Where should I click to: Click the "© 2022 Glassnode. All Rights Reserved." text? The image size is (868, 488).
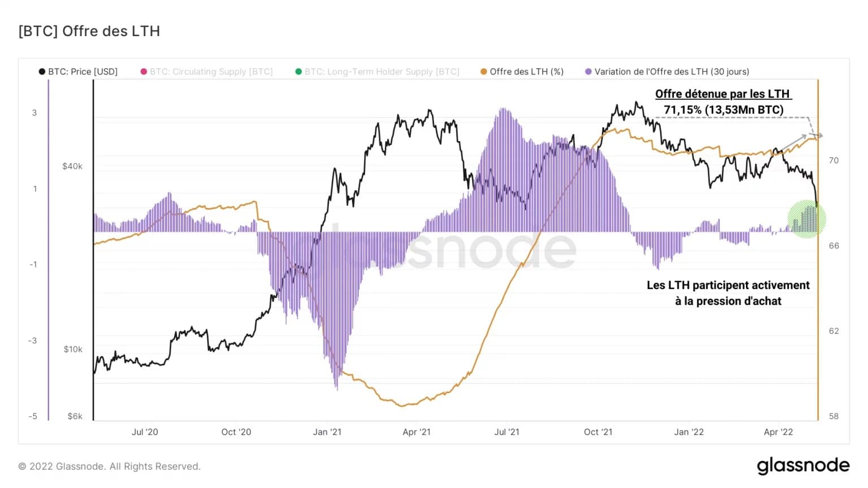(110, 467)
